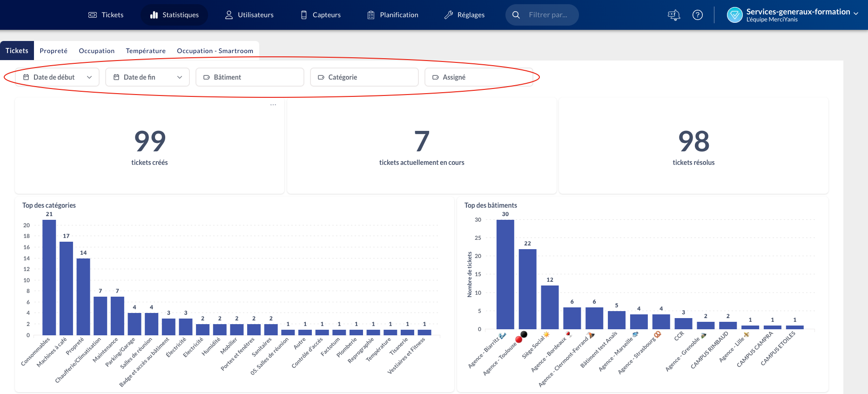Switch to the Température tab

point(146,51)
